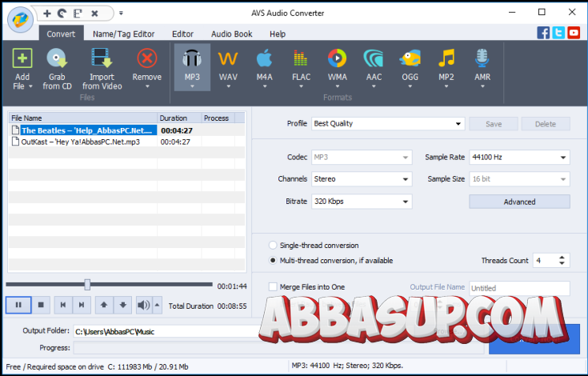Open quick access toolbar customize arrow

(121, 13)
